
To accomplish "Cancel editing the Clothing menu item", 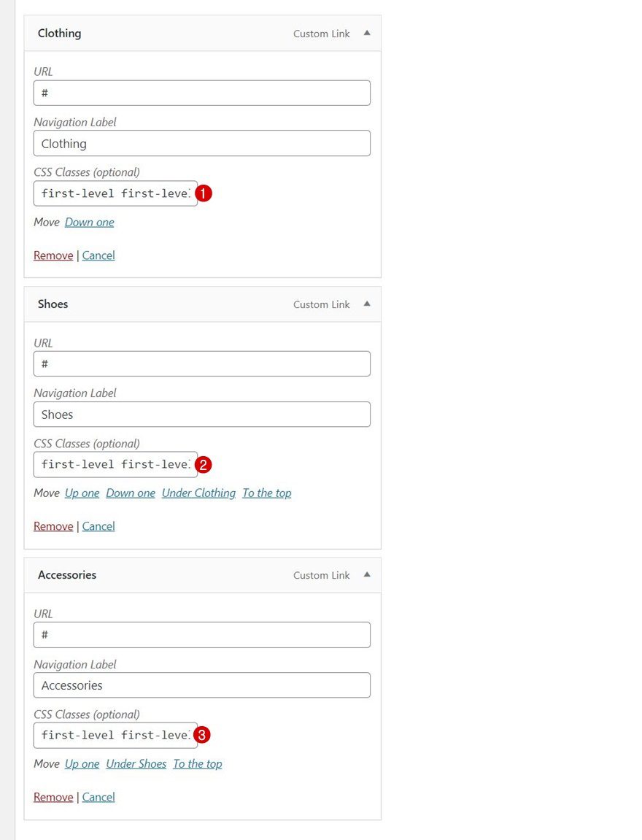I will click(98, 255).
